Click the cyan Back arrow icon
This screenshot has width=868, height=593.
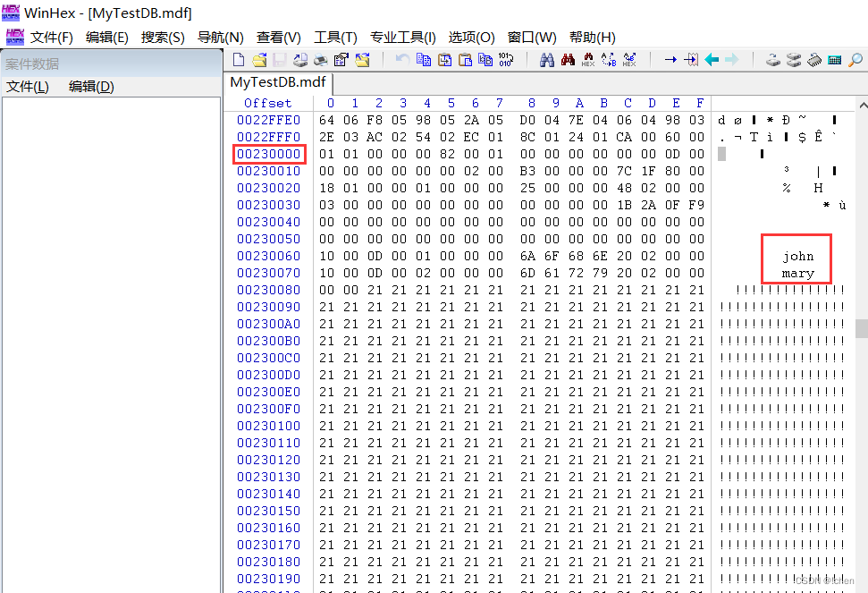pyautogui.click(x=712, y=60)
